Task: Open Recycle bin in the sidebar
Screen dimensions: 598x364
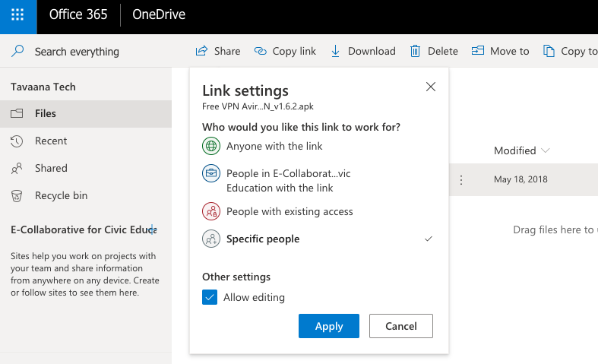Action: pos(86,196)
